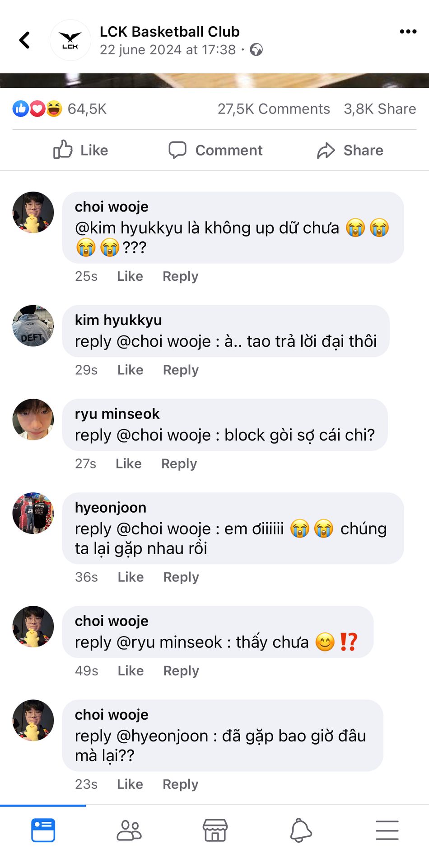Tap the Comment button on post

[x=215, y=150]
